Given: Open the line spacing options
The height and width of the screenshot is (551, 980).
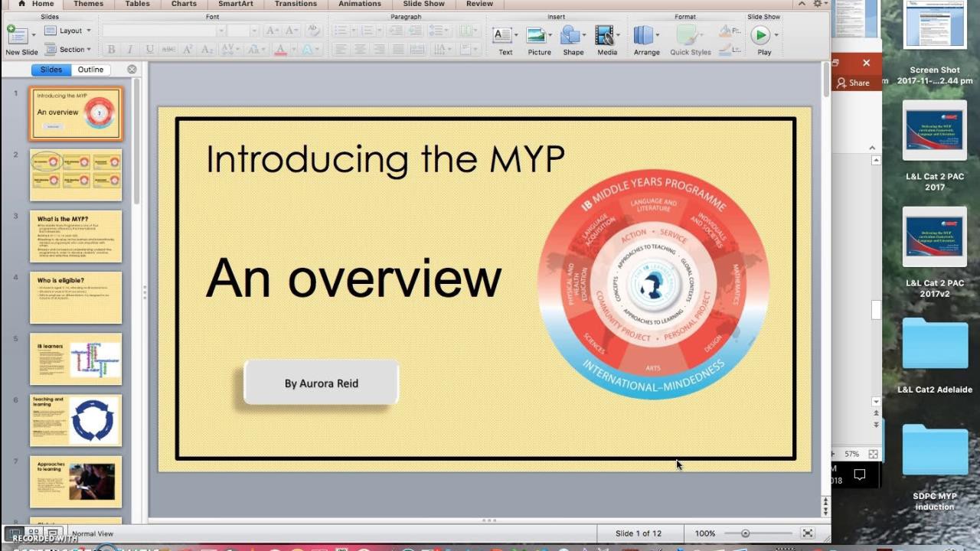Looking at the screenshot, I should pyautogui.click(x=439, y=31).
